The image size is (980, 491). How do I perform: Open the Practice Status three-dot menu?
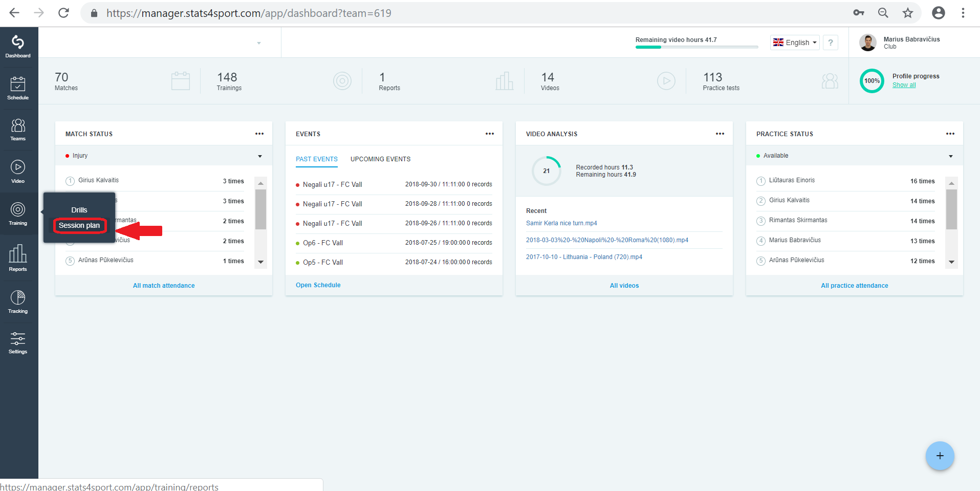pyautogui.click(x=950, y=134)
